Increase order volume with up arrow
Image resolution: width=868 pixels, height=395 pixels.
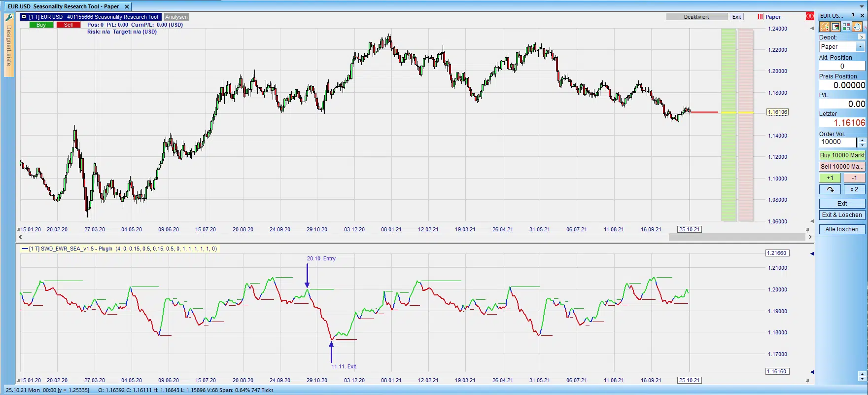862,140
